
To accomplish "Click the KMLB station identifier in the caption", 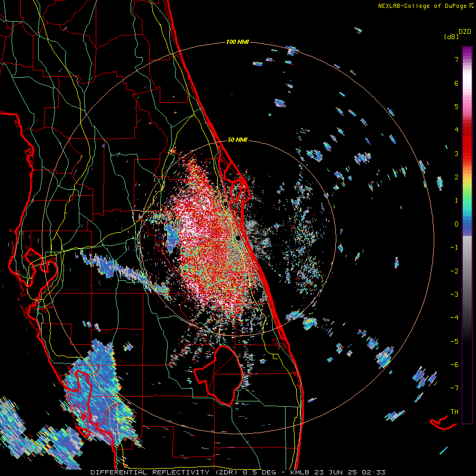I will pyautogui.click(x=300, y=472).
